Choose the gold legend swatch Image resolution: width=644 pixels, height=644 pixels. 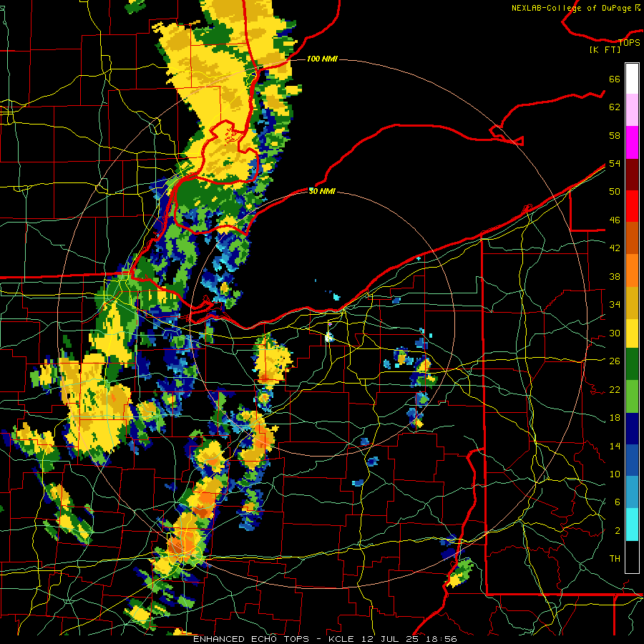(x=632, y=303)
